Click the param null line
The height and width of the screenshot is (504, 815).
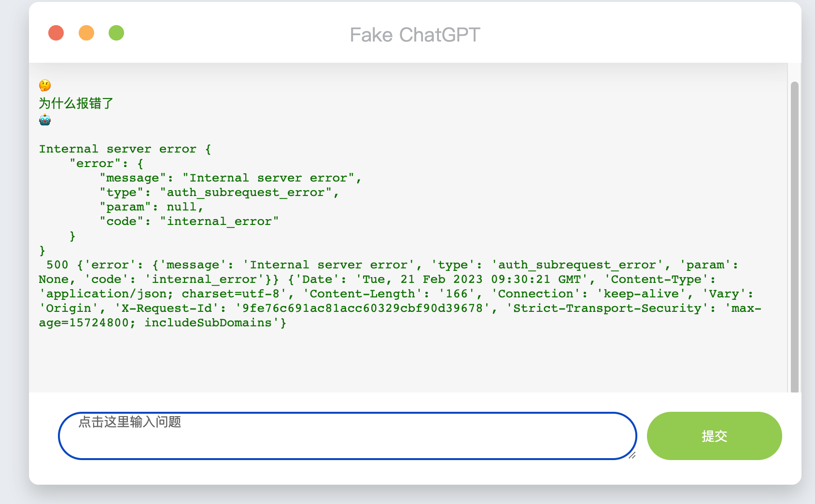point(150,207)
